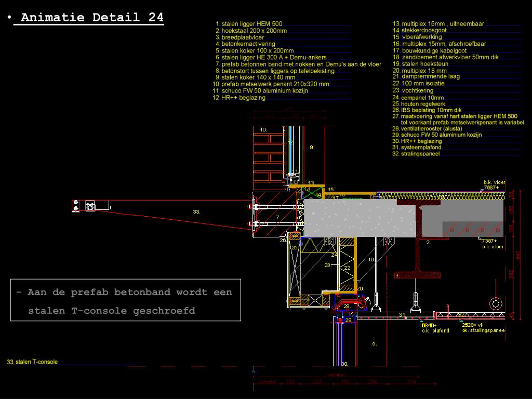Click the 'b.k. vloer 7687+' level annotation
Screen dimensions: 532x399
pos(494,185)
